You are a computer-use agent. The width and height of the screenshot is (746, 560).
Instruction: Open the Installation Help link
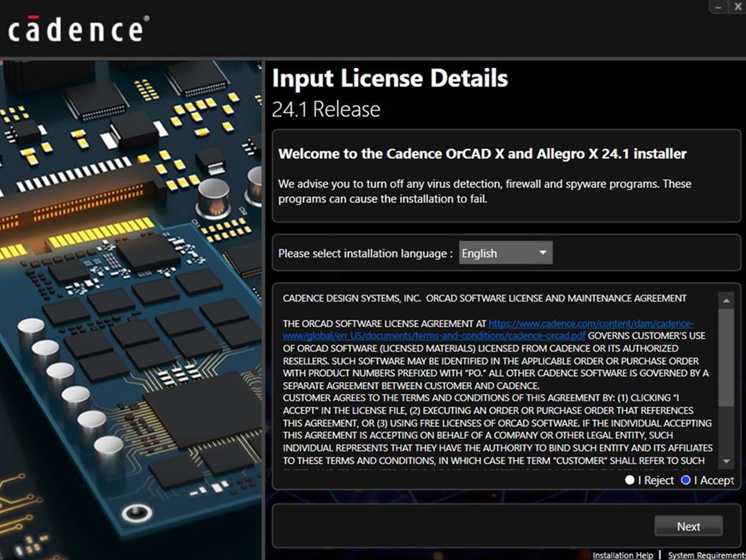623,555
